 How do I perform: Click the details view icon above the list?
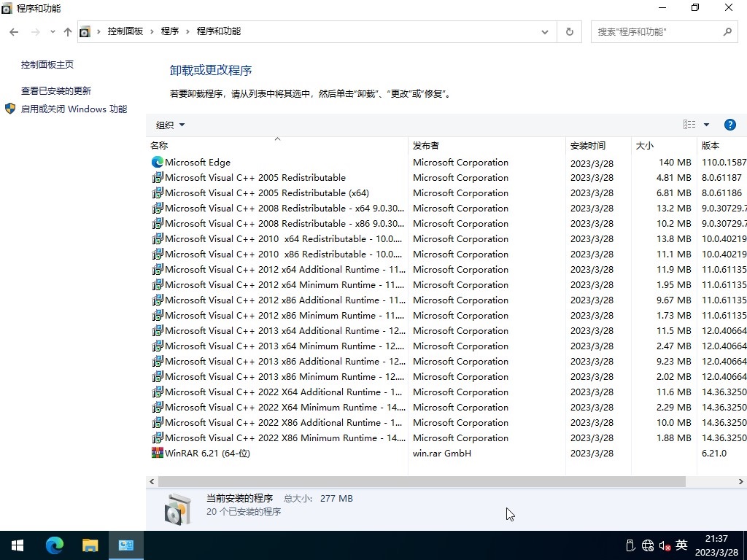(x=689, y=124)
